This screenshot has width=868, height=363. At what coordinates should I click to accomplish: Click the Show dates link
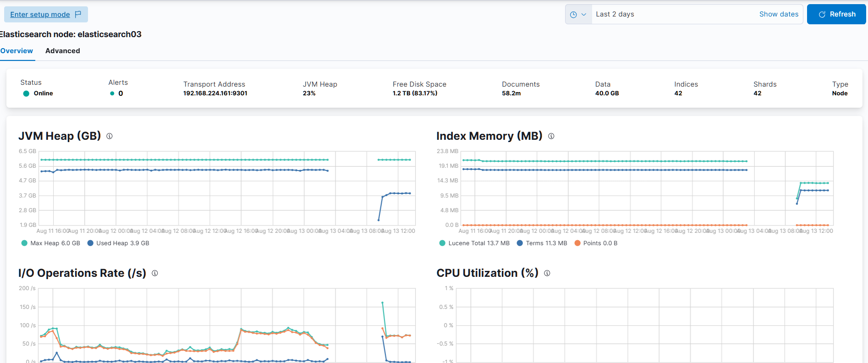click(779, 14)
